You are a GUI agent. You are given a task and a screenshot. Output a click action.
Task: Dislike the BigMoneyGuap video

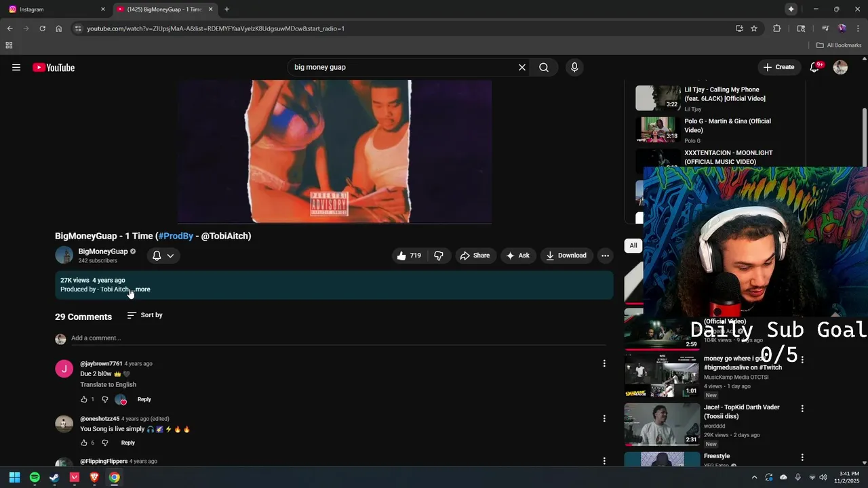pyautogui.click(x=439, y=256)
